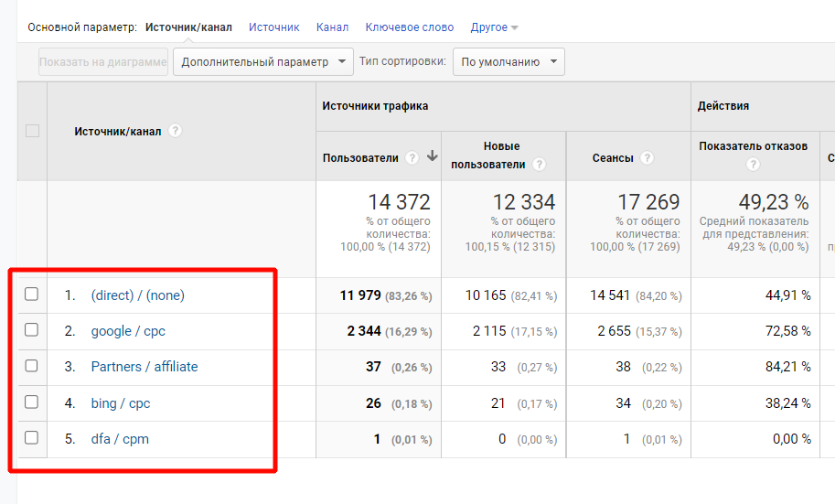
Task: Open Дополнительный параметр dropdown
Action: click(x=263, y=62)
